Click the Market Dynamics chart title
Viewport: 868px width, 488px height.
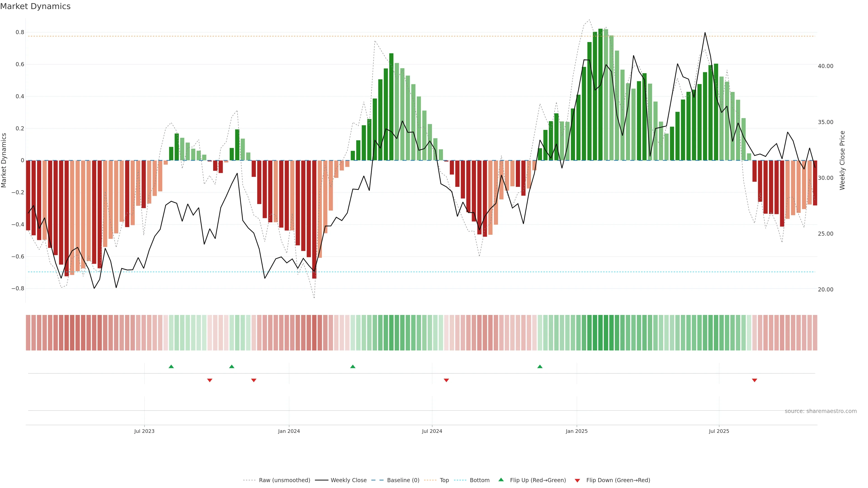click(35, 6)
